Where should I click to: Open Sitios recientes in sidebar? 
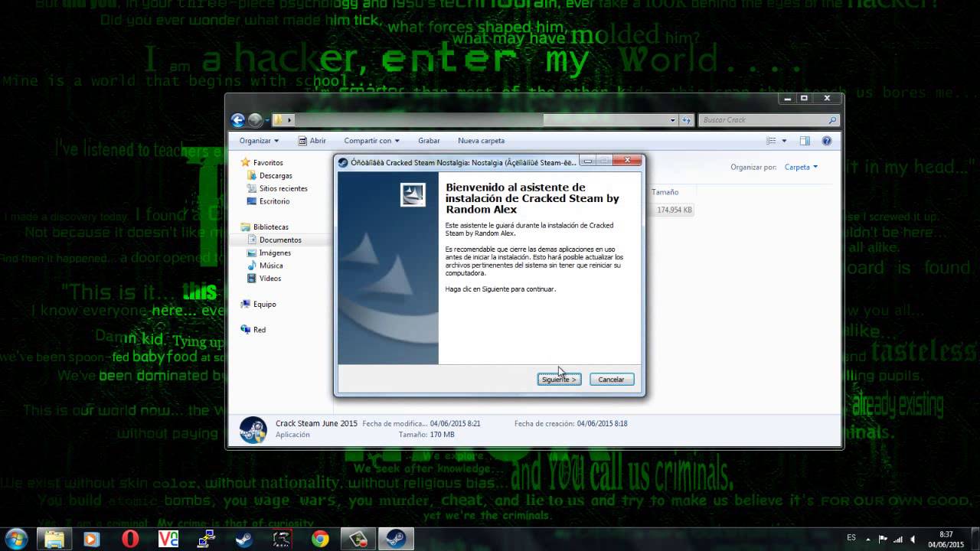tap(283, 188)
